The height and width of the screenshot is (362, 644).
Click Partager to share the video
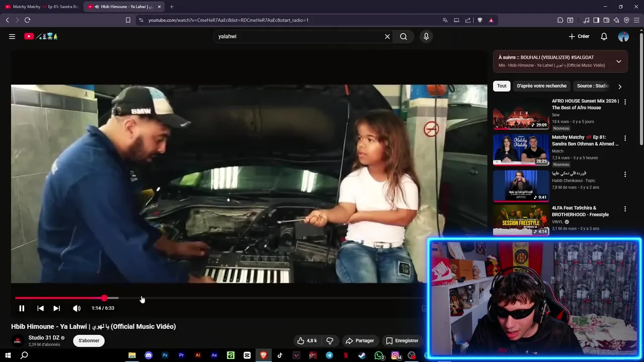pyautogui.click(x=360, y=340)
